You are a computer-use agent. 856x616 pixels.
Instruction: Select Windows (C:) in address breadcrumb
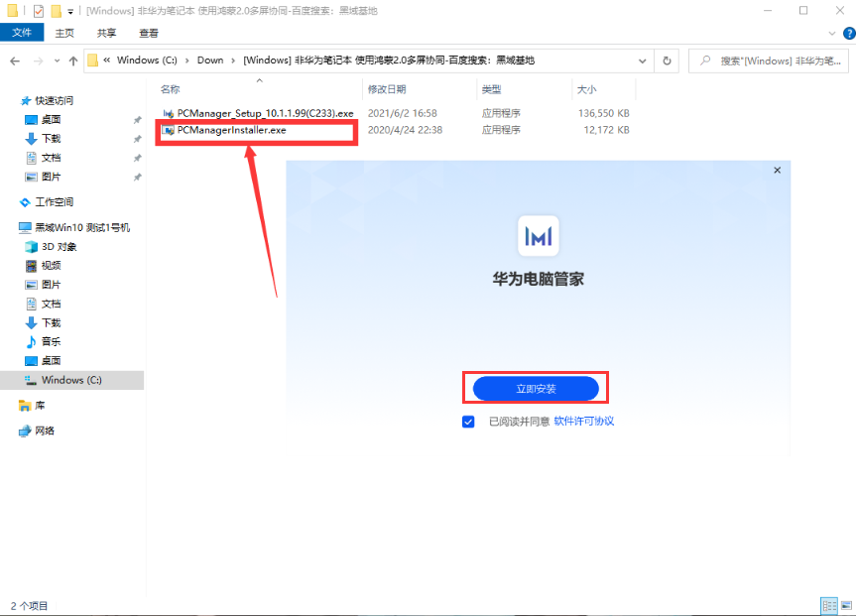click(147, 61)
